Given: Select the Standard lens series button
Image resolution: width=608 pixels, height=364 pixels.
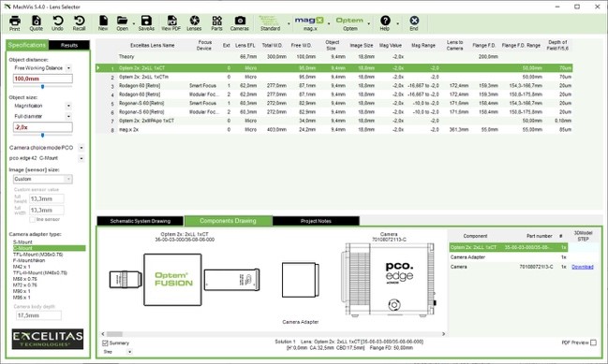Looking at the screenshot, I should [270, 23].
